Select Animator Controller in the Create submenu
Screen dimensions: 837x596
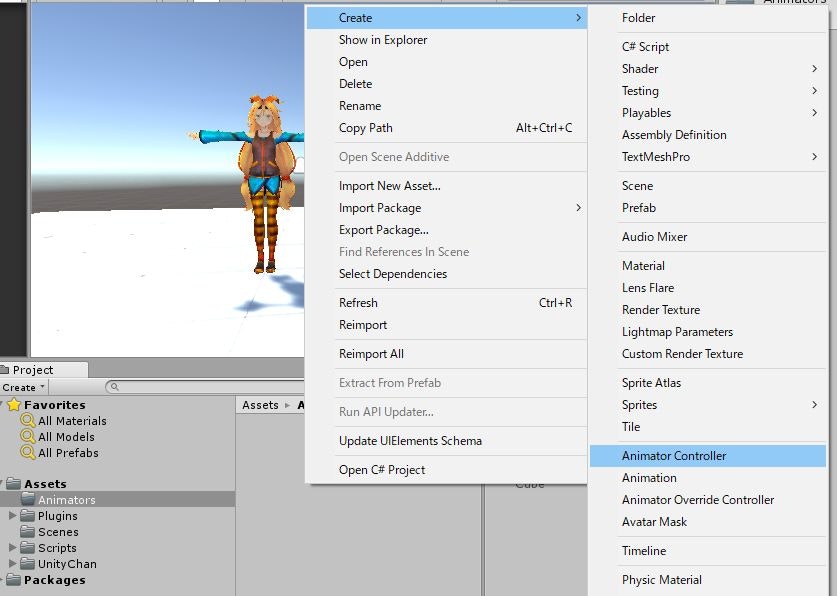(708, 456)
